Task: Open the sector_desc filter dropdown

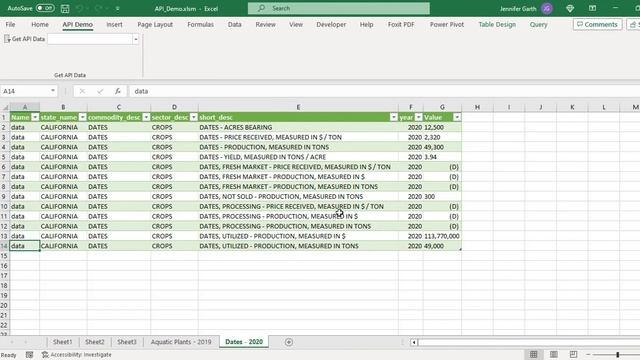Action: click(x=193, y=118)
